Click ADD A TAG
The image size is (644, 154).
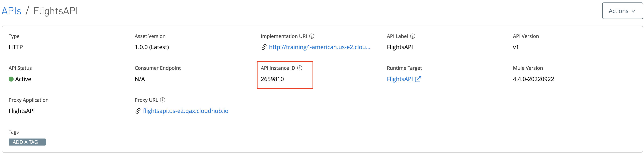[x=27, y=142]
